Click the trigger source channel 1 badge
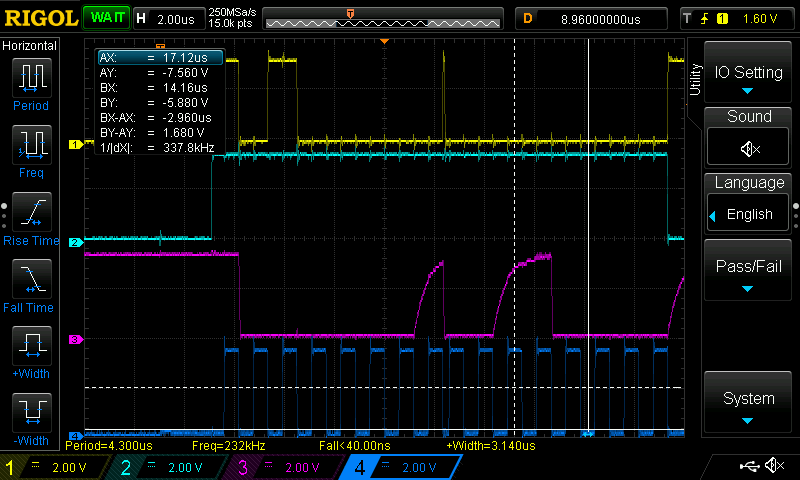The image size is (800, 480). pos(722,19)
